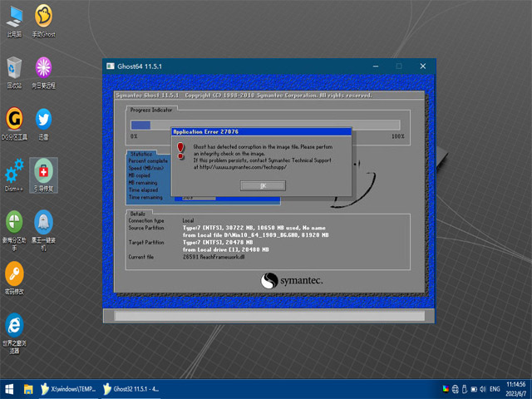
Task: Open the Dism++ gears icon
Action: 14,175
